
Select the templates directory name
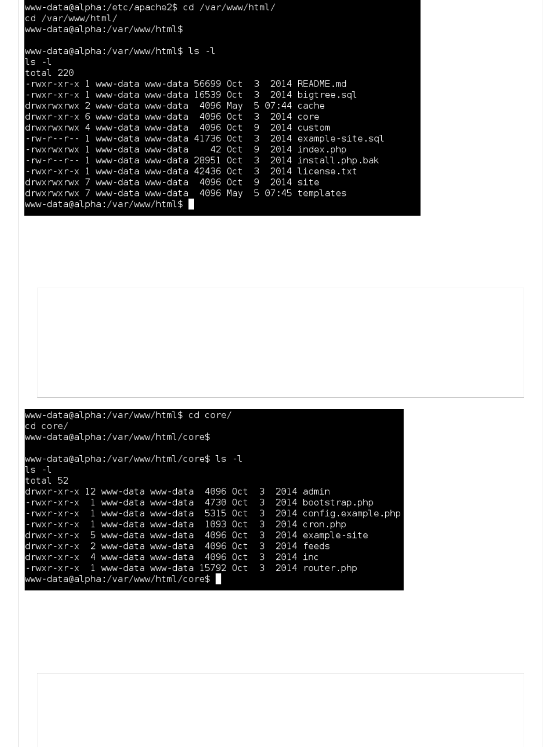321,193
